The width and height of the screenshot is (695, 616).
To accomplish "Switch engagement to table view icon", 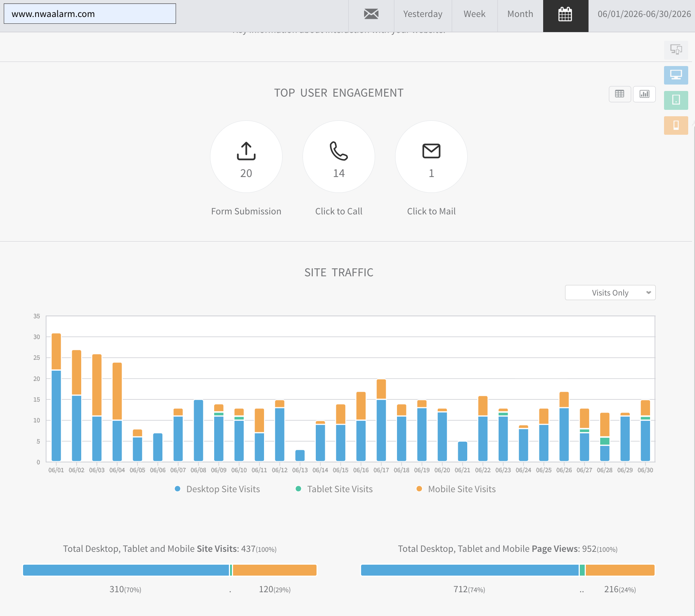I will click(x=619, y=94).
